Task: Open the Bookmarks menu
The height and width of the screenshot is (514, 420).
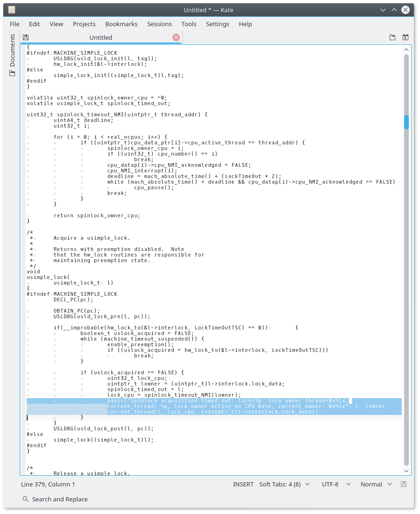Action: click(x=121, y=24)
